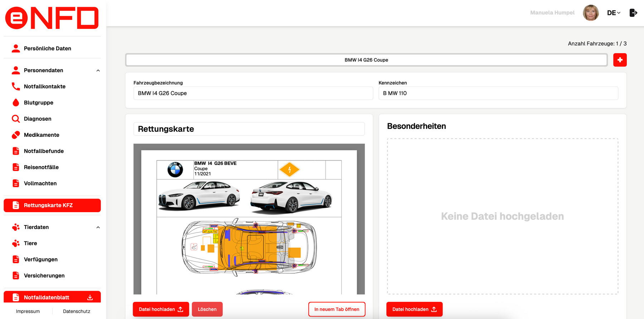Click the BMW rescue card preview
Screen dimensions: 644x319
coord(249,219)
